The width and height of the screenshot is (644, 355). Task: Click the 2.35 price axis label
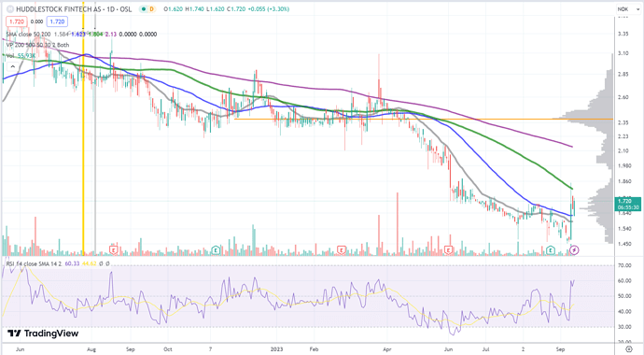click(x=623, y=123)
